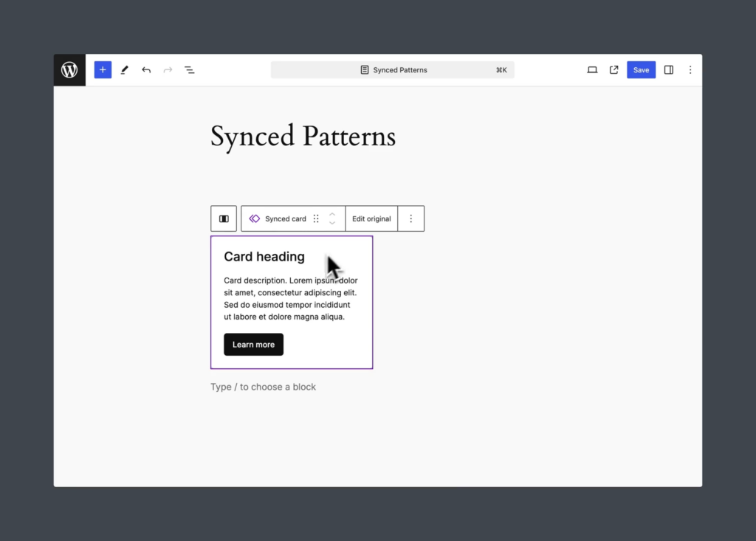Select the editing Tools pencil icon
Screen dimensions: 756x541
[124, 69]
